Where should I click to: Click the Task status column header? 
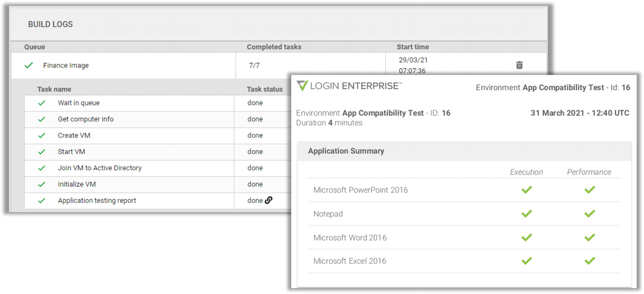[x=264, y=89]
